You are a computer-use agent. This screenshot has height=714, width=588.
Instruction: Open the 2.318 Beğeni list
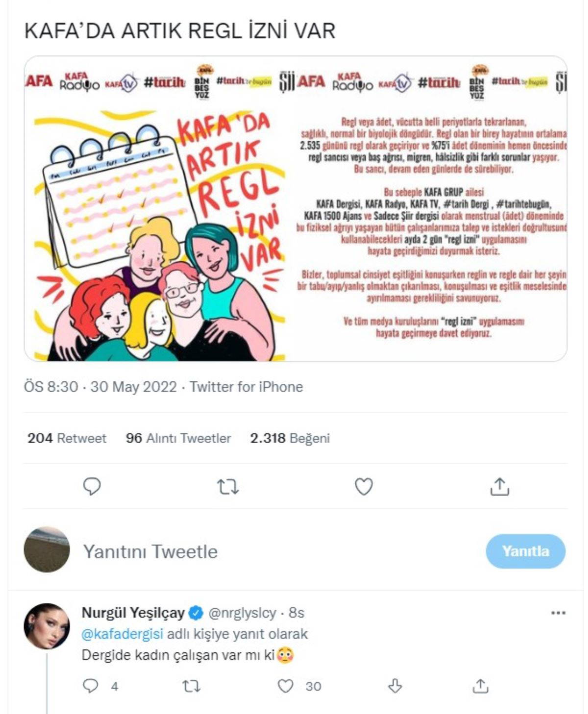pyautogui.click(x=290, y=438)
